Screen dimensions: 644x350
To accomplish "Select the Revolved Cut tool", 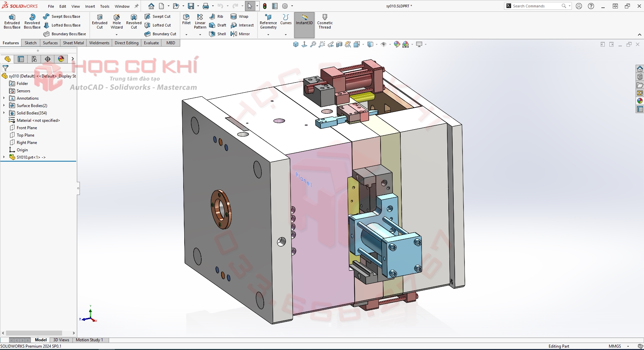I will 134,21.
